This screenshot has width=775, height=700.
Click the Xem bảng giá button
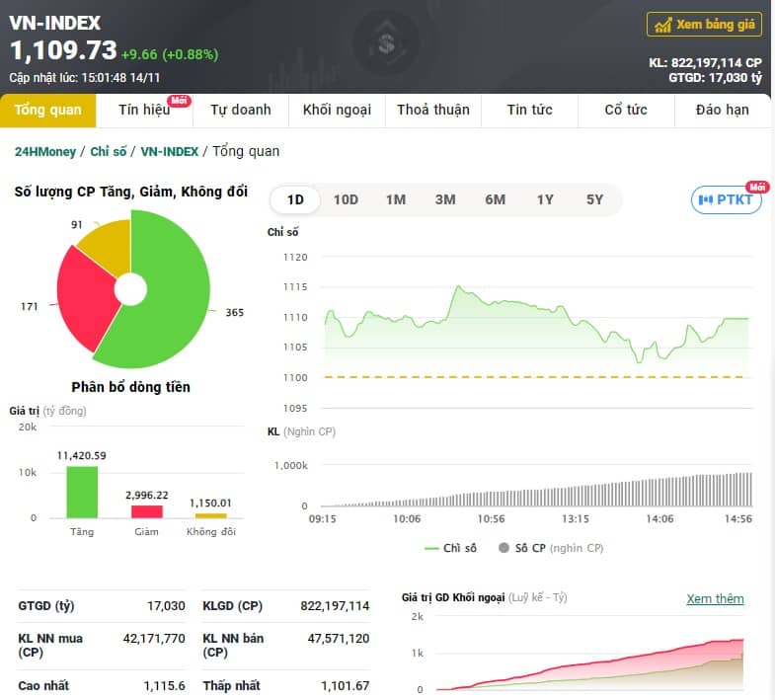tap(704, 25)
